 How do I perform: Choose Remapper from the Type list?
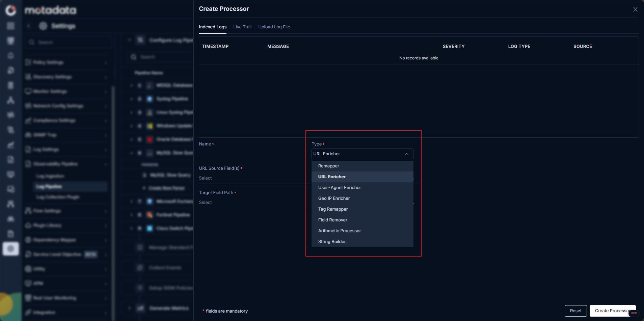362,166
